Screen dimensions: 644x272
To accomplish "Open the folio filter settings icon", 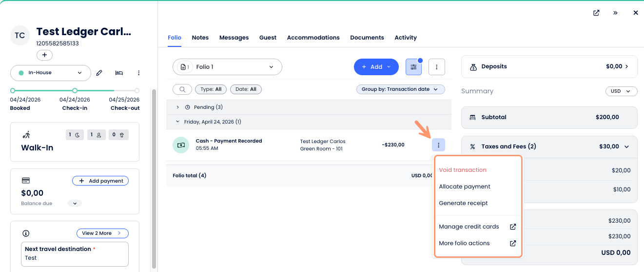I will tap(413, 67).
